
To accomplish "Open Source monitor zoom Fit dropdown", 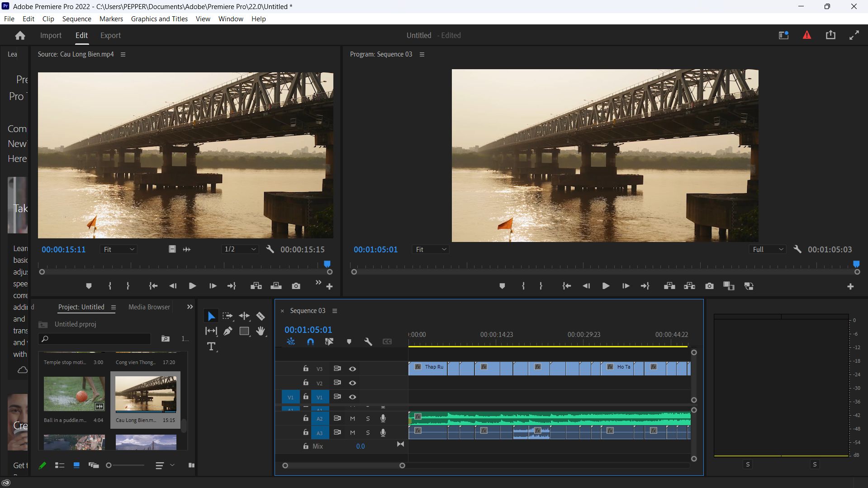I will pyautogui.click(x=119, y=249).
